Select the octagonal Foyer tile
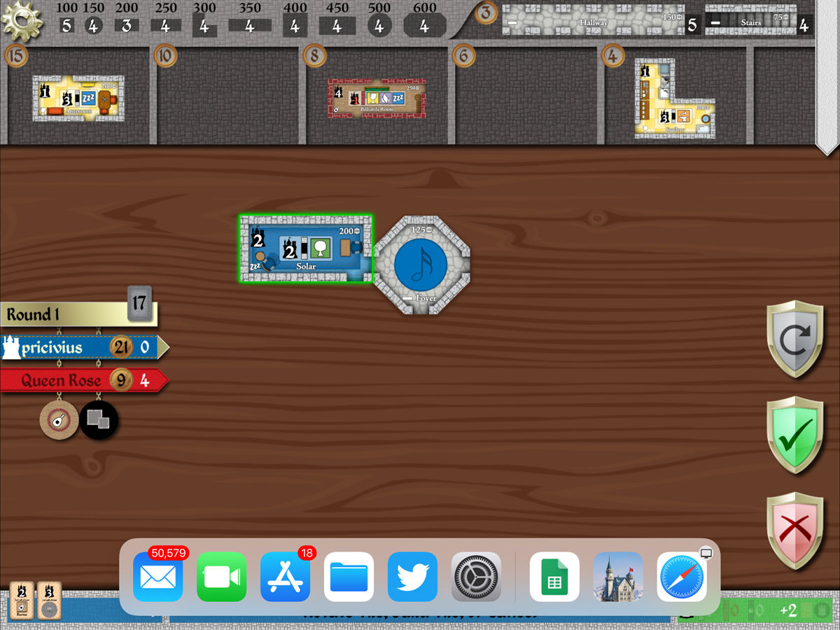 pos(421,265)
